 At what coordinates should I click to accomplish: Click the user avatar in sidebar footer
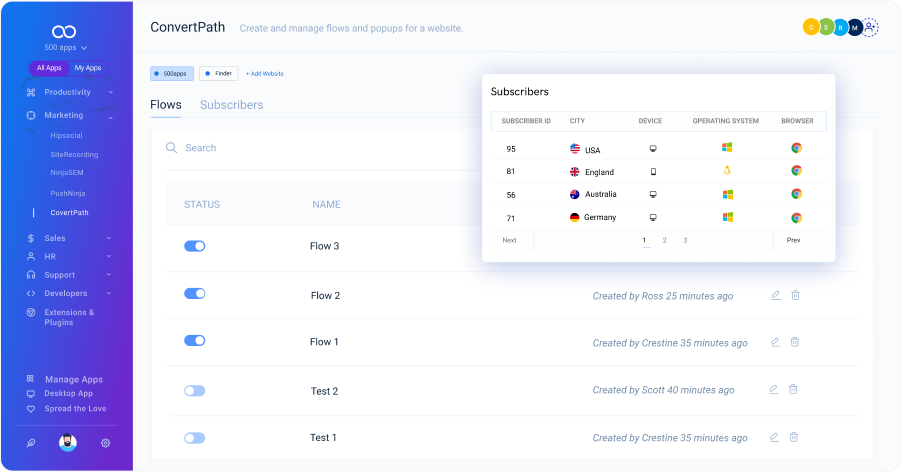point(67,442)
